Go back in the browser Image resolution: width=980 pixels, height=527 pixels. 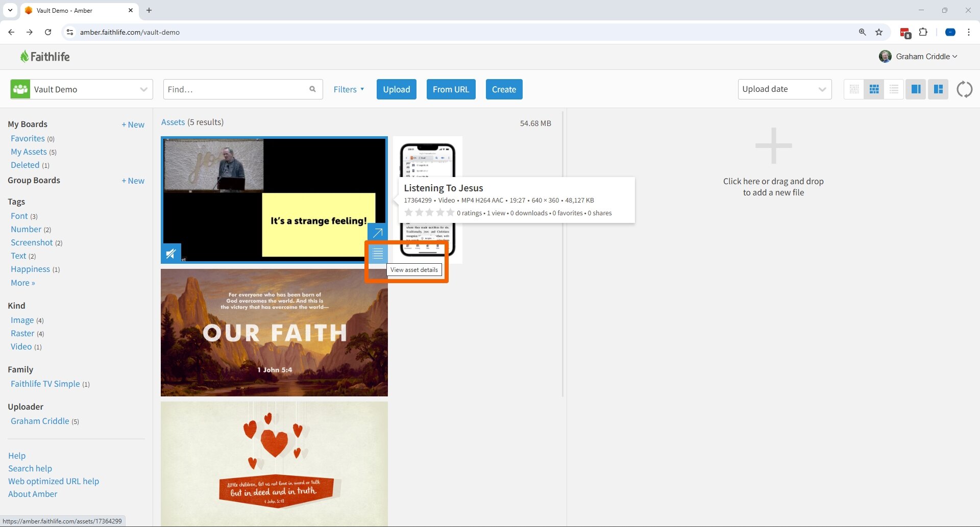click(x=11, y=32)
